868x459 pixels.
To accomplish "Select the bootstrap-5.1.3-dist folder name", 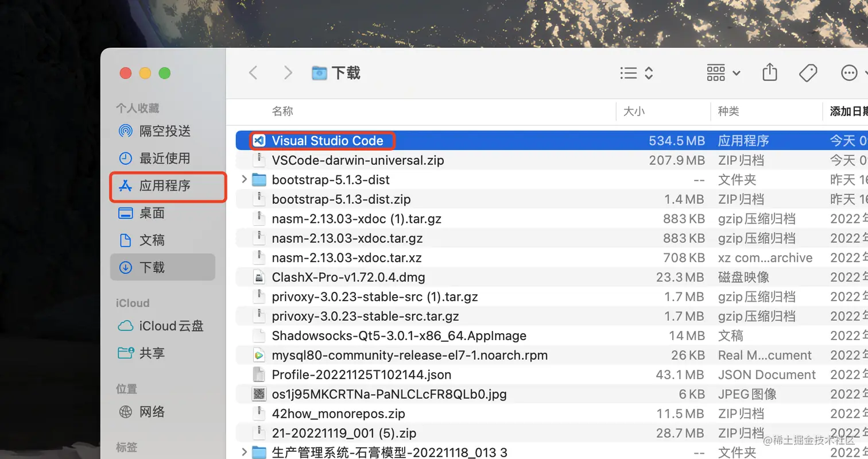I will tap(331, 180).
